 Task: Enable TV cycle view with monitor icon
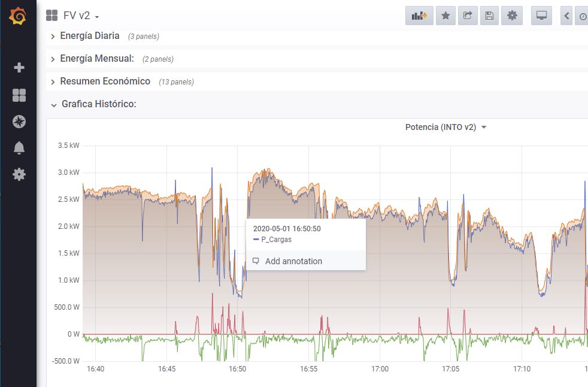pyautogui.click(x=541, y=16)
